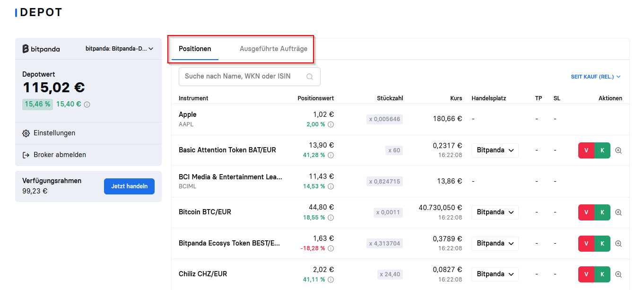Click the 115,02 € Depotwert value

(x=53, y=88)
